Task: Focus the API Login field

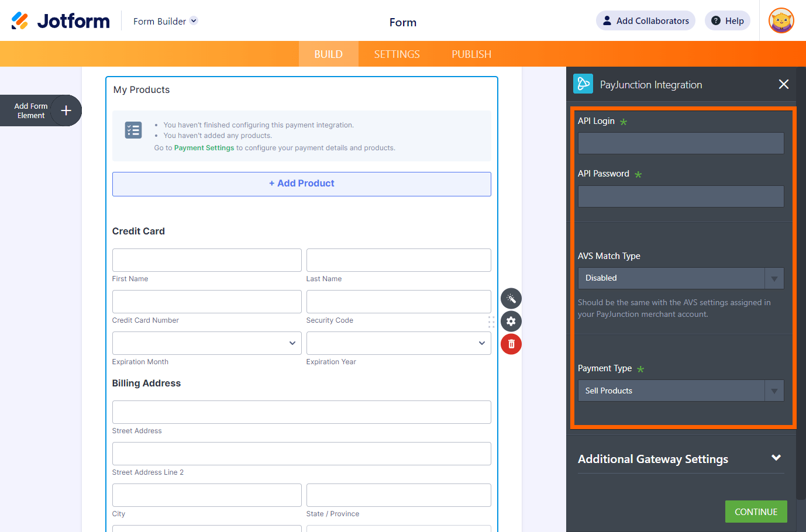Action: point(681,143)
